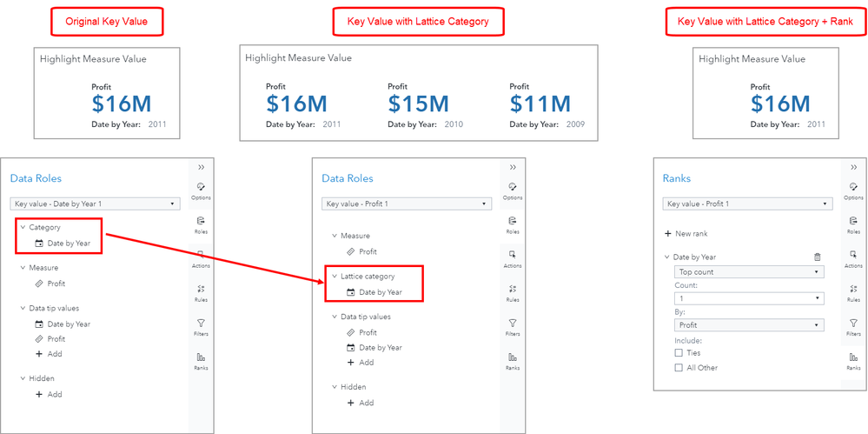Screen dimensions: 868x434
Task: Select Date by Year under Lattice category
Action: tap(374, 292)
